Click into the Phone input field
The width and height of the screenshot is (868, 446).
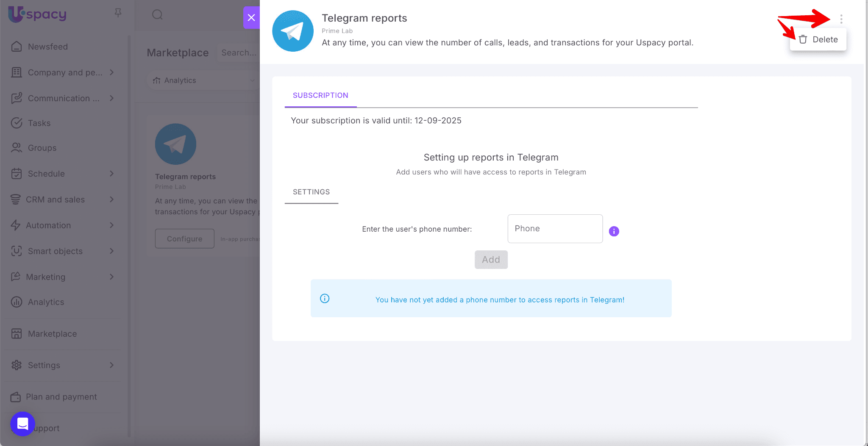pos(555,229)
